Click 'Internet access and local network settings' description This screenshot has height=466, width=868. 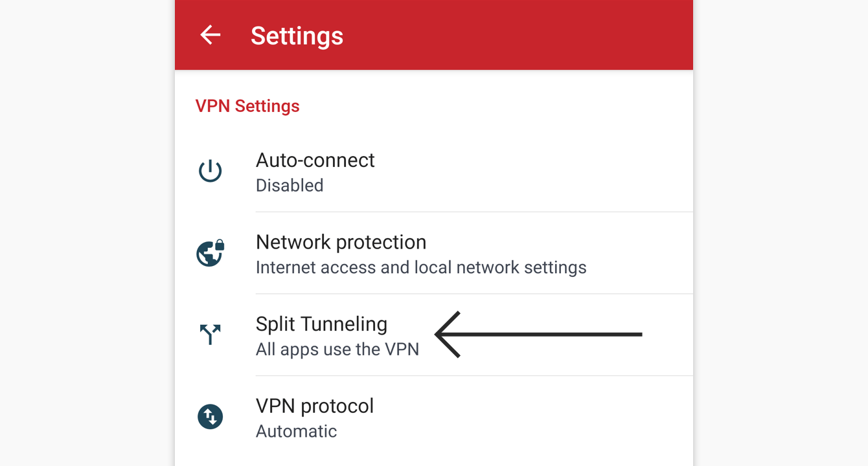pos(421,268)
